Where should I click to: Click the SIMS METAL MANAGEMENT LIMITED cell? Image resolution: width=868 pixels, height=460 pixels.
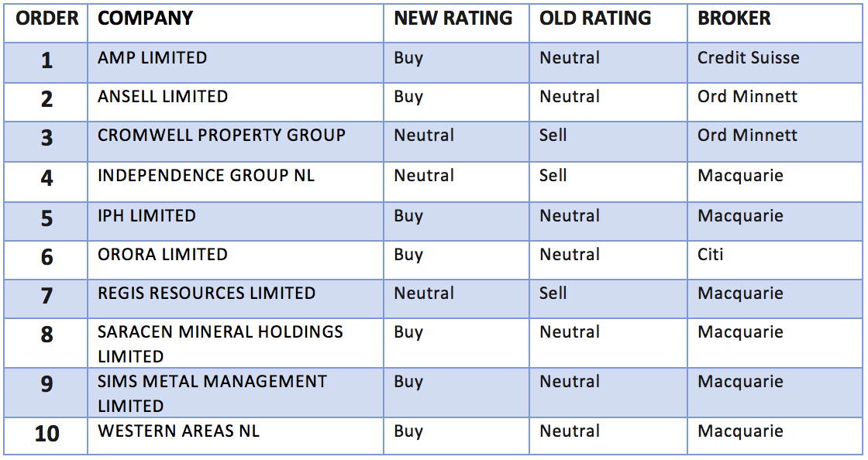(x=212, y=393)
